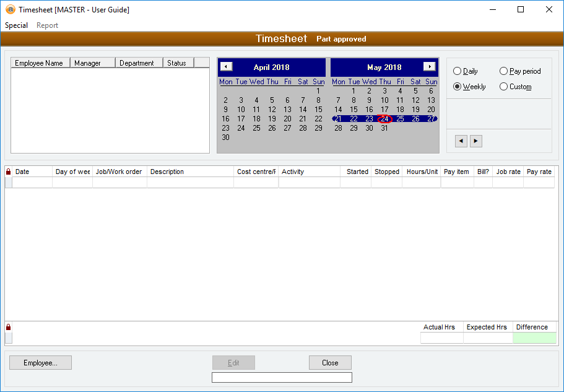Select the Weekly radio option
Viewport: 564px width, 392px height.
pyautogui.click(x=458, y=87)
